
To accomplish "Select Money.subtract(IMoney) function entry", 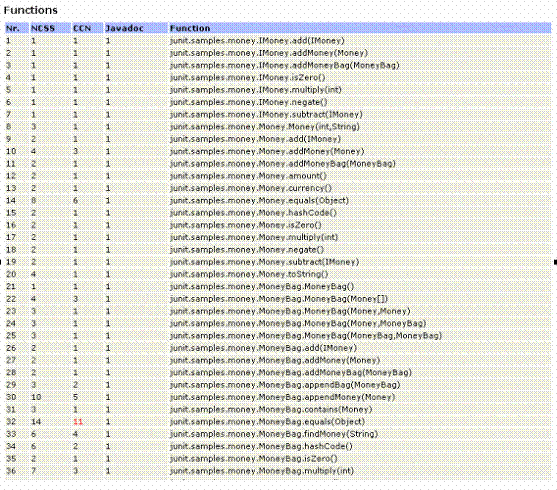I will point(264,262).
